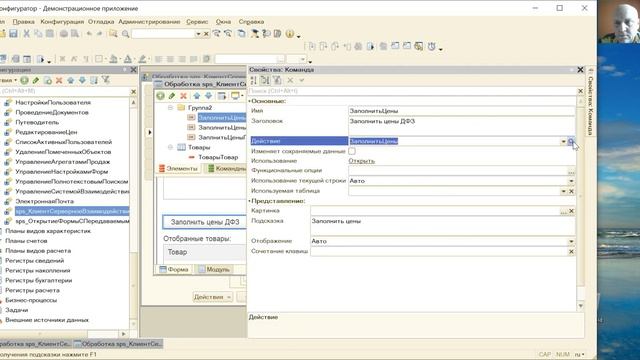This screenshot has width=640, height=360.
Task: Open the Сервис menu
Action: 197,22
